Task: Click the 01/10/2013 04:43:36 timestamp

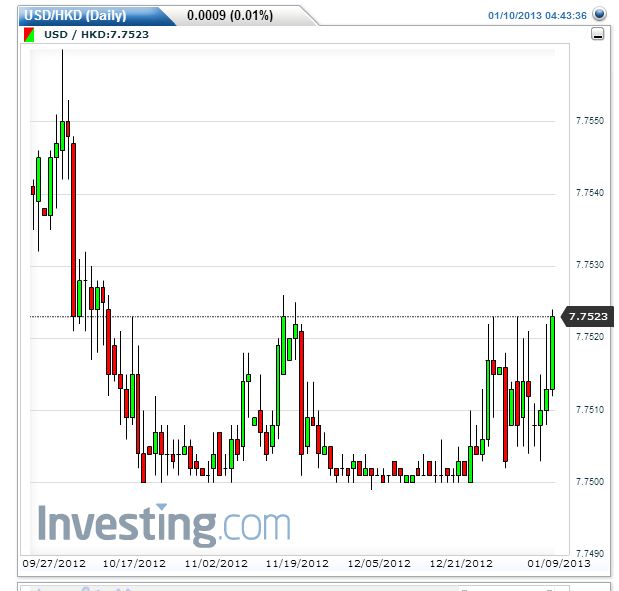Action: [x=537, y=16]
